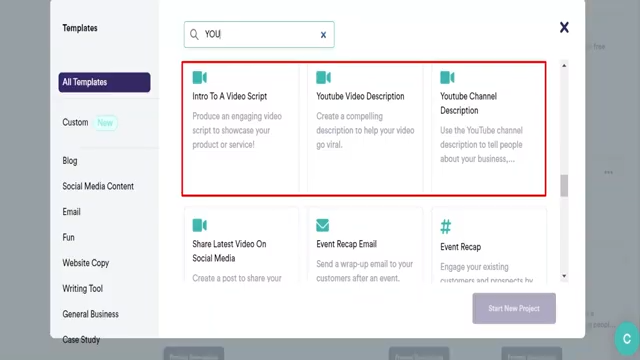Click the camera icon above Youtube Video Description

tap(323, 77)
